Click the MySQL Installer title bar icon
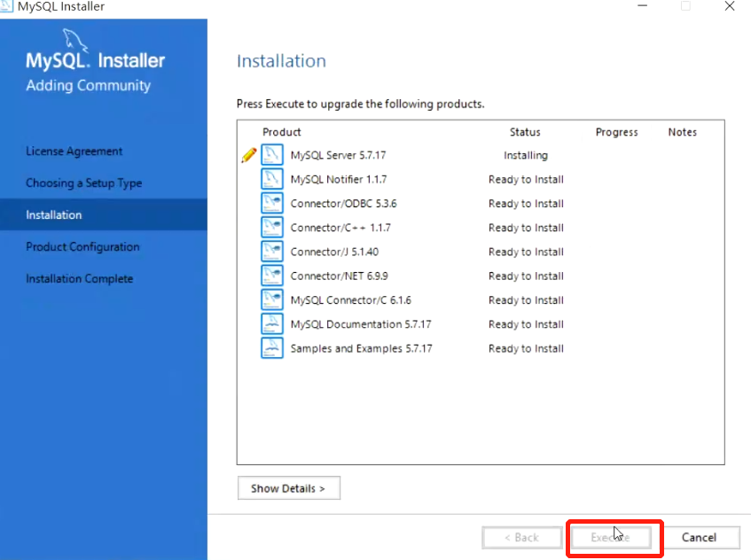 tap(5, 6)
